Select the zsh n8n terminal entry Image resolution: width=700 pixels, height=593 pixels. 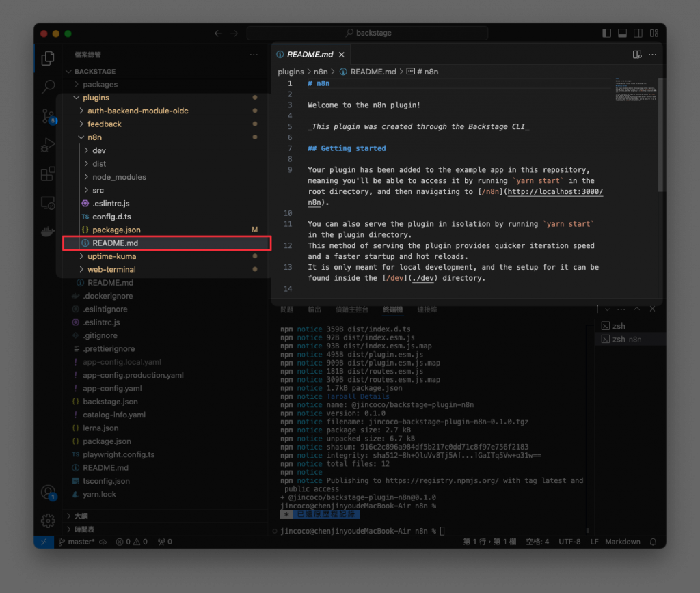pyautogui.click(x=630, y=339)
